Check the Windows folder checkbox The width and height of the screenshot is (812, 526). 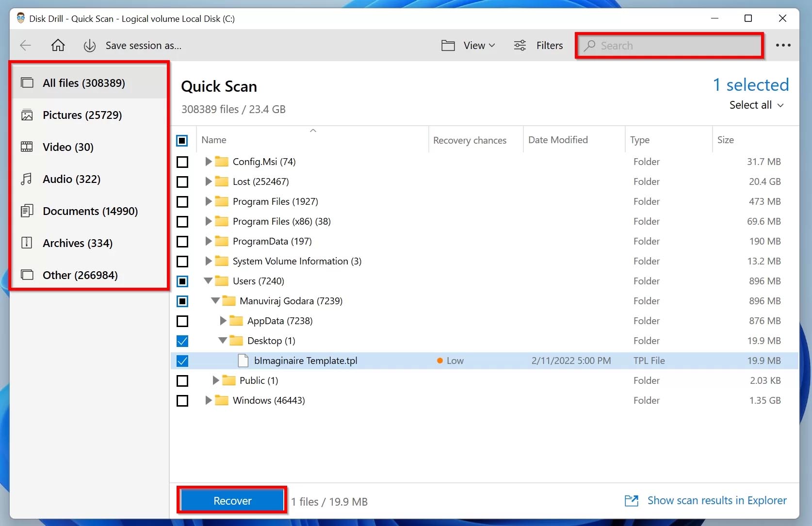(182, 401)
